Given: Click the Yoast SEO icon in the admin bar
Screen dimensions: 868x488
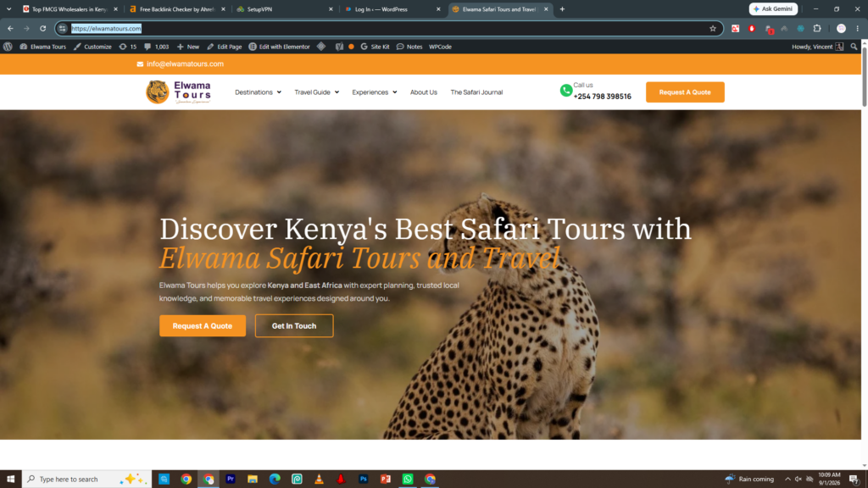Looking at the screenshot, I should (x=339, y=47).
